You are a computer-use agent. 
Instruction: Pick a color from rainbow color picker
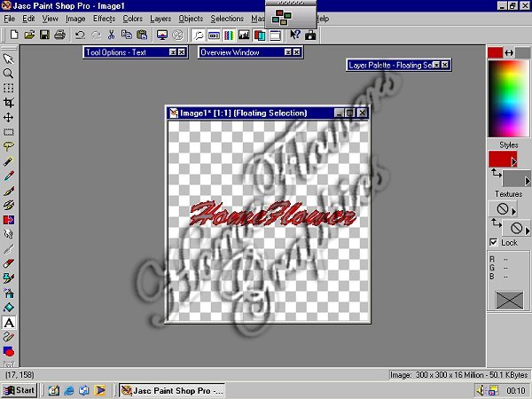pyautogui.click(x=508, y=98)
